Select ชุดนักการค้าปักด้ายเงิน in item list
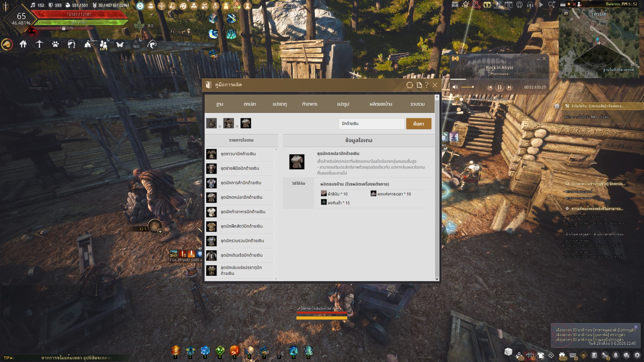The height and width of the screenshot is (362, 644). 239,183
